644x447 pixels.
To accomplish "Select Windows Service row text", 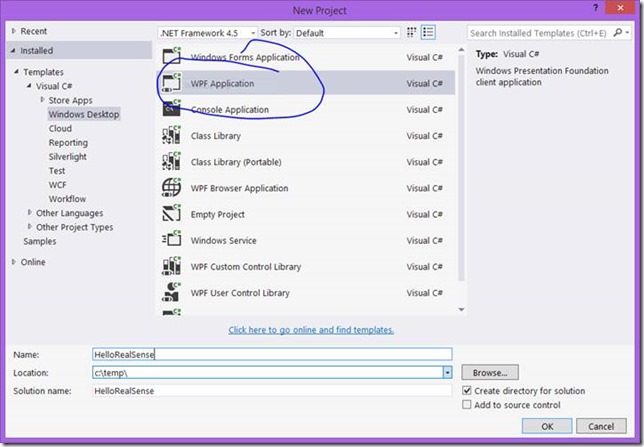I will pyautogui.click(x=223, y=240).
